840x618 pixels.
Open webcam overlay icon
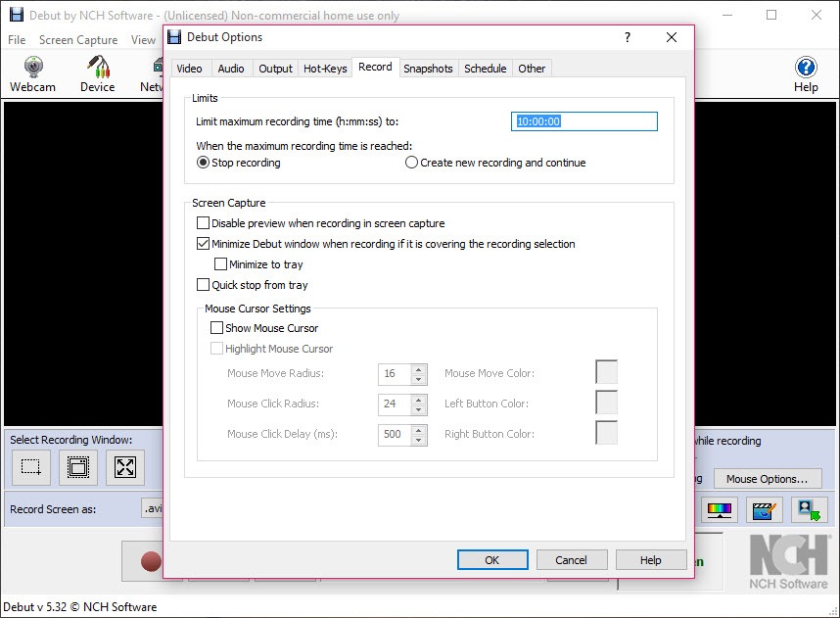tap(809, 509)
